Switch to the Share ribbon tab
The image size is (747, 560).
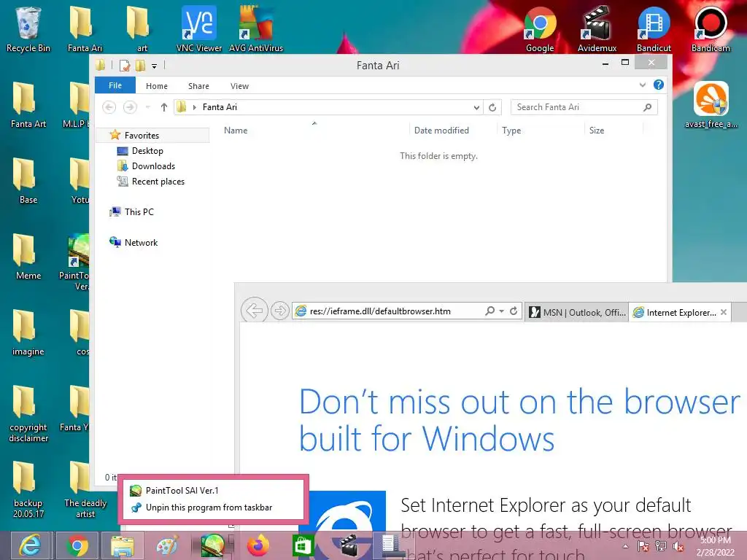click(x=198, y=86)
